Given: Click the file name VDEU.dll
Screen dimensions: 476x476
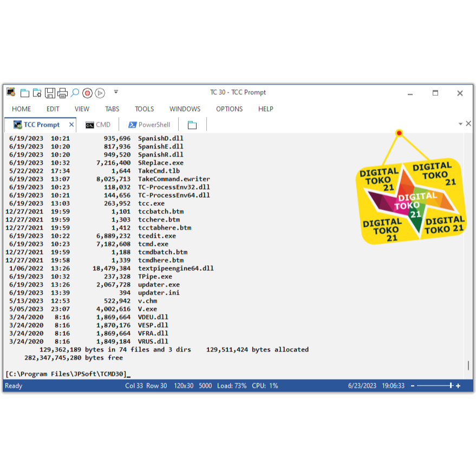Looking at the screenshot, I should click(153, 317).
